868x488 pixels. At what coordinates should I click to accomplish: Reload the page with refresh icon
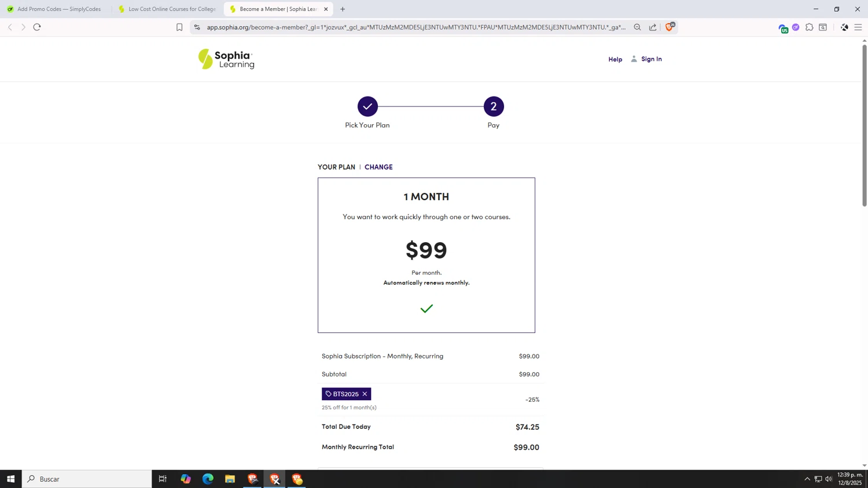(37, 27)
